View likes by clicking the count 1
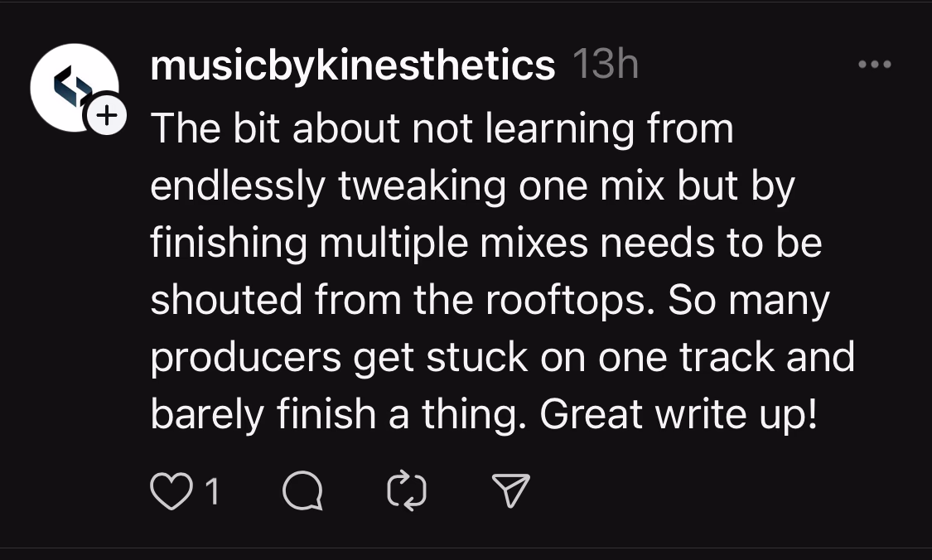The image size is (932, 560). coord(212,493)
